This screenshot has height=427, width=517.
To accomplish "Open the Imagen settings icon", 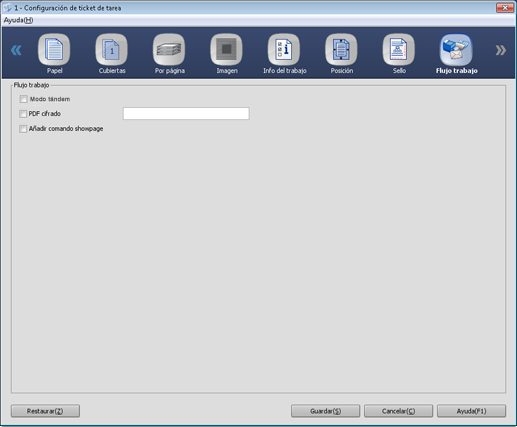I will 226,50.
